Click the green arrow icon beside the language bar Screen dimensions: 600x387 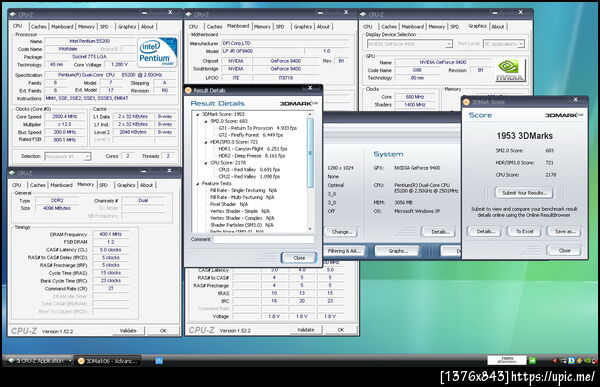click(532, 361)
